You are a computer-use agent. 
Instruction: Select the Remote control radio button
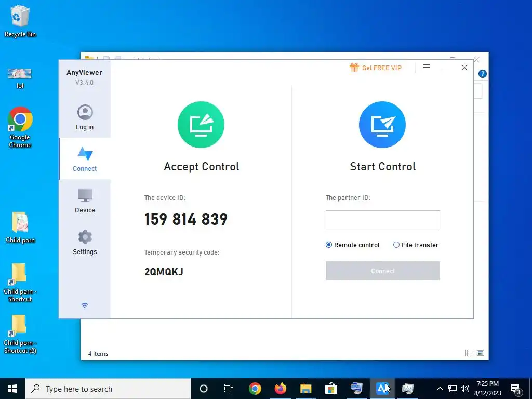coord(329,245)
